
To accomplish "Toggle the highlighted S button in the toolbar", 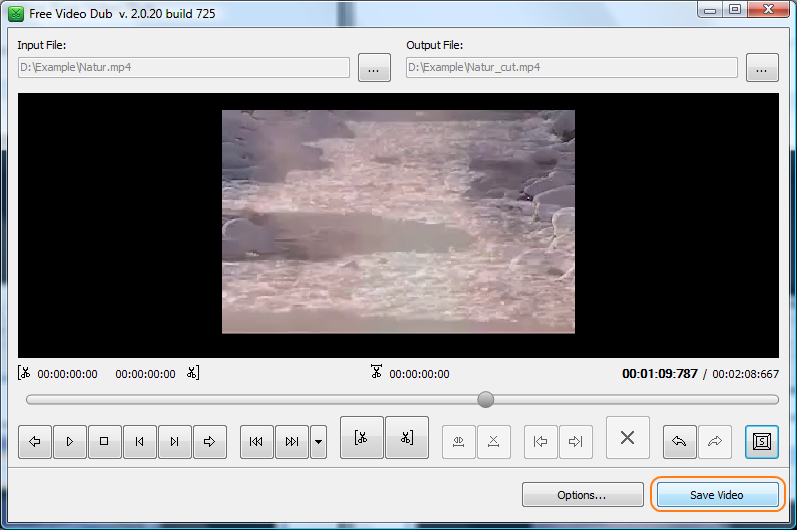I will coord(761,441).
